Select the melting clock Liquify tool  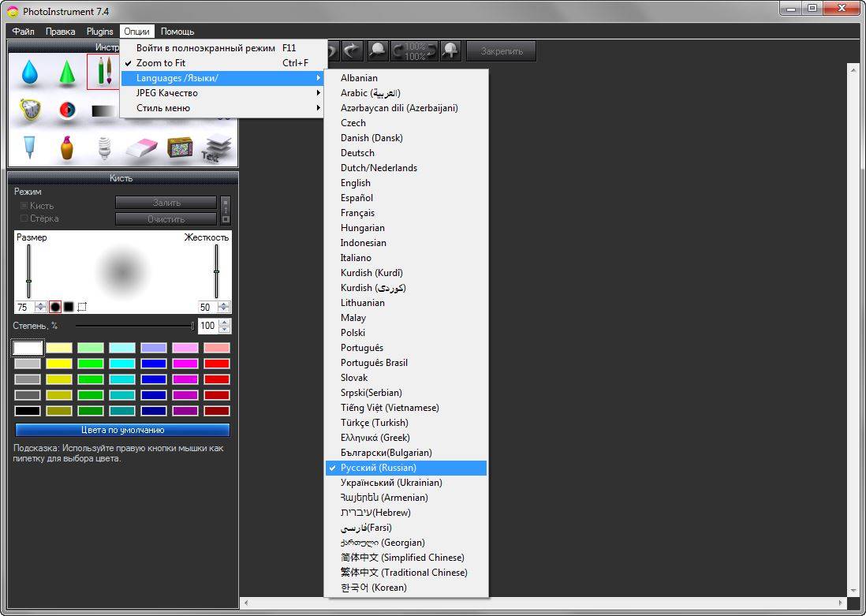pyautogui.click(x=30, y=110)
